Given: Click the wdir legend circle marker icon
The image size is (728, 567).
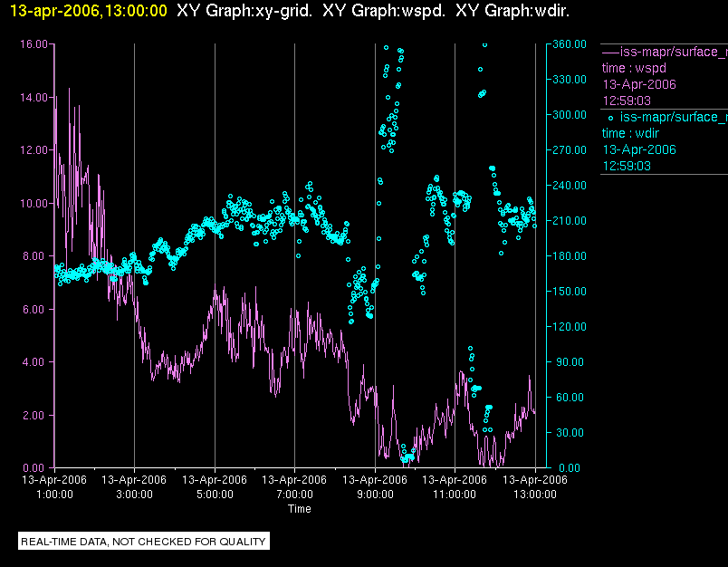Looking at the screenshot, I should click(610, 119).
